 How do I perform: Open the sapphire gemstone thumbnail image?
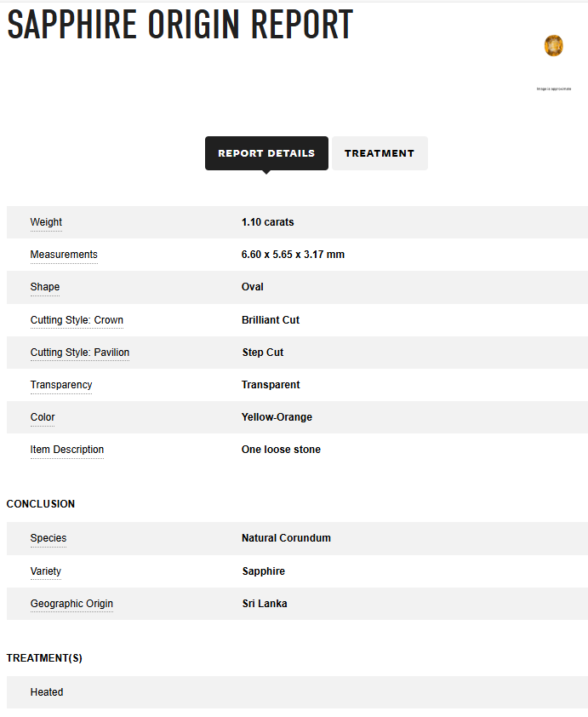click(x=553, y=46)
